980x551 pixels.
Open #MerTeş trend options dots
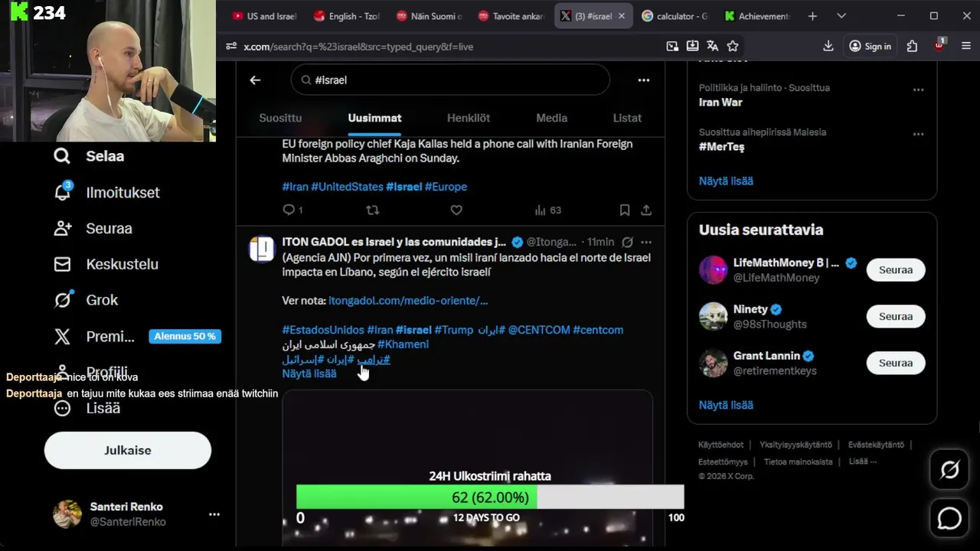click(x=918, y=134)
